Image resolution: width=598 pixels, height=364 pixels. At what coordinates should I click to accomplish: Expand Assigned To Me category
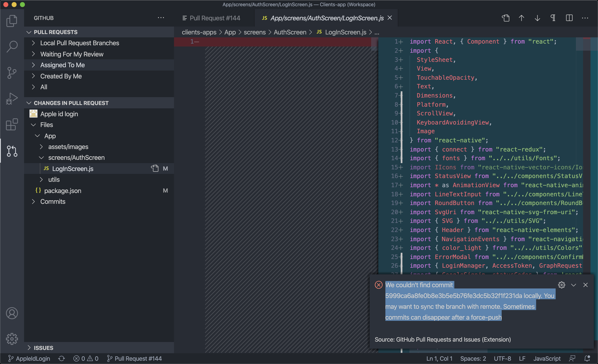[99, 65]
